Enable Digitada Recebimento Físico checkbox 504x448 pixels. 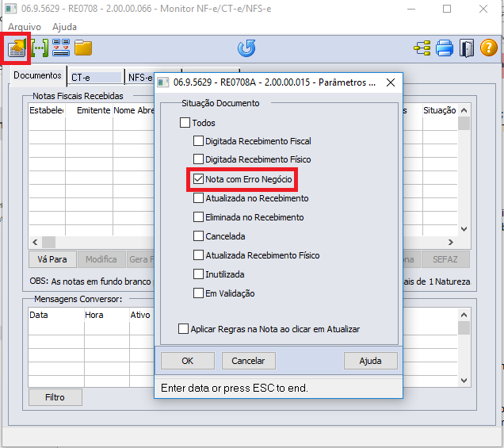(198, 159)
